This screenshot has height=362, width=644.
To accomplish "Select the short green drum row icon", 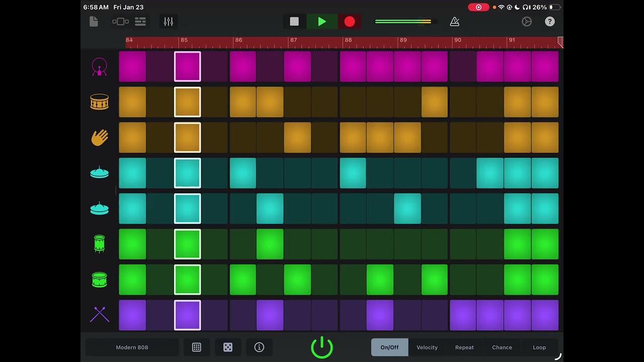I will [100, 280].
